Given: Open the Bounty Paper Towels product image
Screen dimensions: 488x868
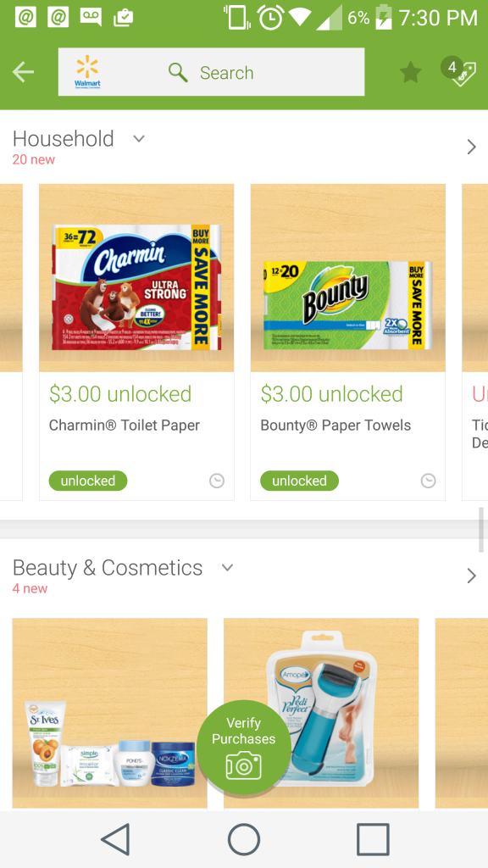Looking at the screenshot, I should [x=348, y=278].
